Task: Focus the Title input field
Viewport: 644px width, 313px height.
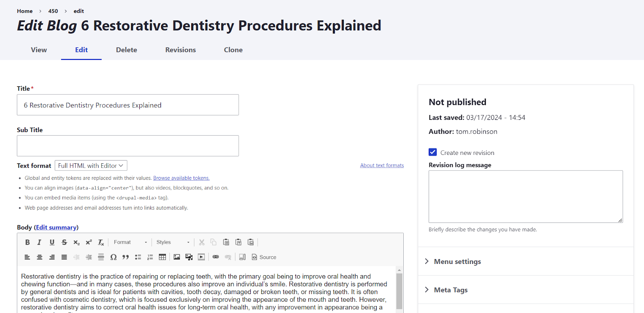Action: point(128,105)
